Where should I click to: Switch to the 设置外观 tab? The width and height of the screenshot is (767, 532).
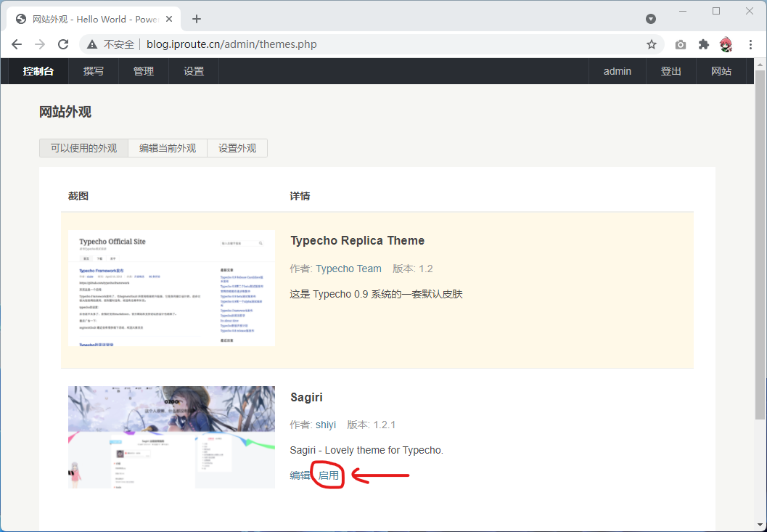pyautogui.click(x=237, y=148)
